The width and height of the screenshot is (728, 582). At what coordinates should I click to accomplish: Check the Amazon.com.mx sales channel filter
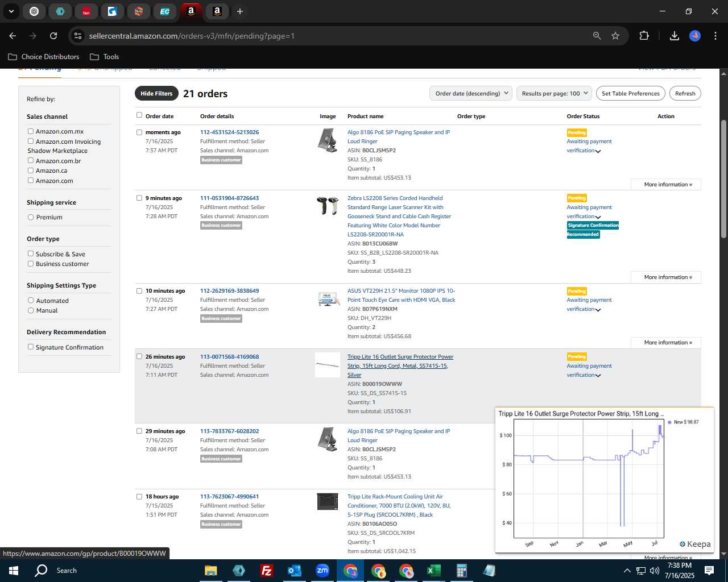(x=31, y=131)
